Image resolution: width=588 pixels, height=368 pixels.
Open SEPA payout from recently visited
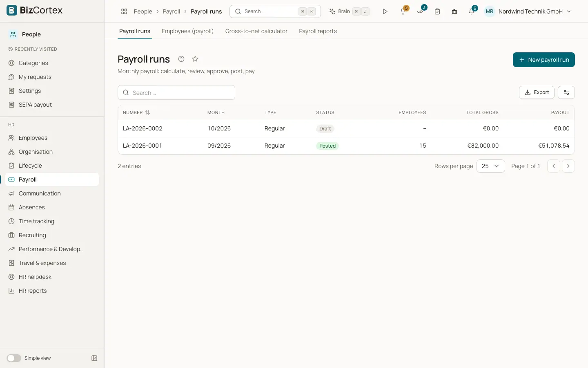click(x=52, y=105)
